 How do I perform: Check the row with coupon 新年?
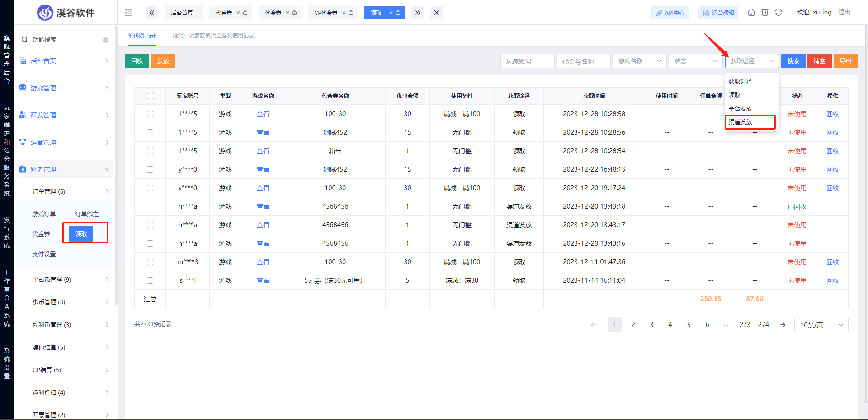click(x=150, y=151)
